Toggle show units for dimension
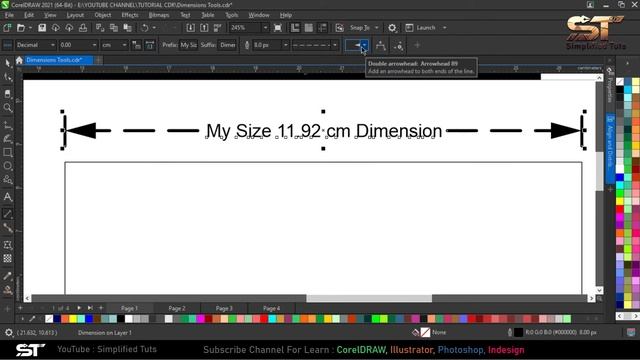 136,45
